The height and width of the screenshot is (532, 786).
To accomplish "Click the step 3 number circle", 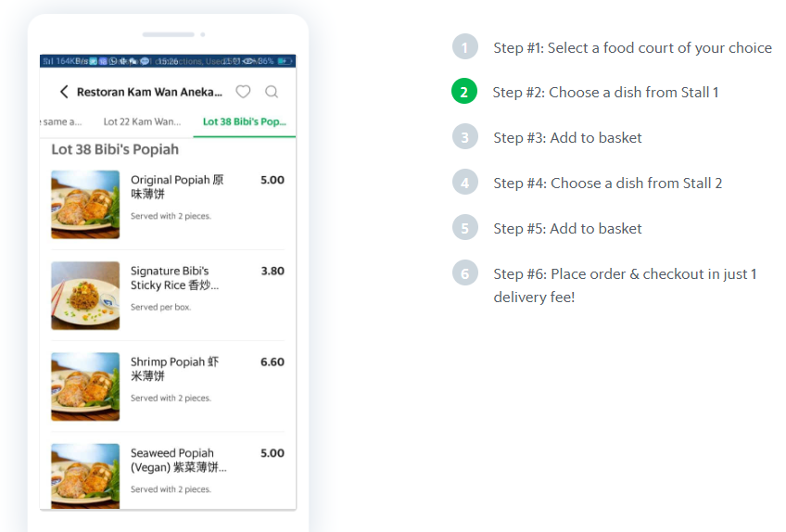I will pyautogui.click(x=464, y=137).
